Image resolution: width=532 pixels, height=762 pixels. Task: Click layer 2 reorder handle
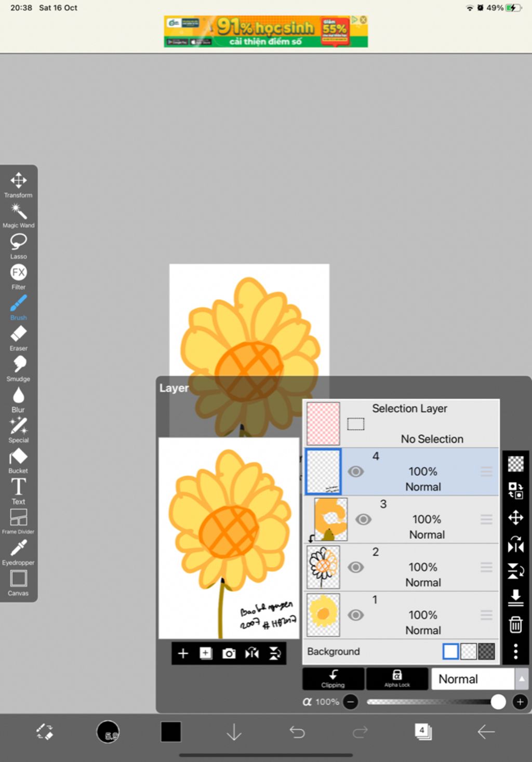tap(486, 567)
